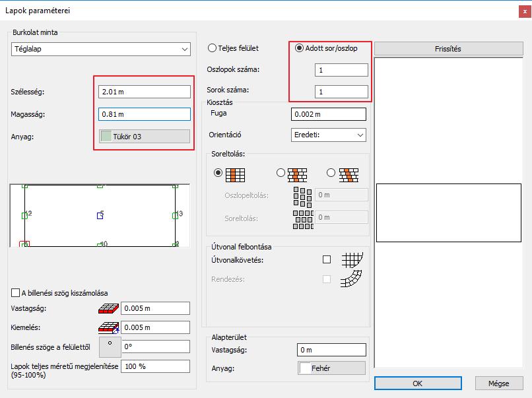
Task: Click the Oszlopeltolás 0 m field
Action: [x=341, y=195]
